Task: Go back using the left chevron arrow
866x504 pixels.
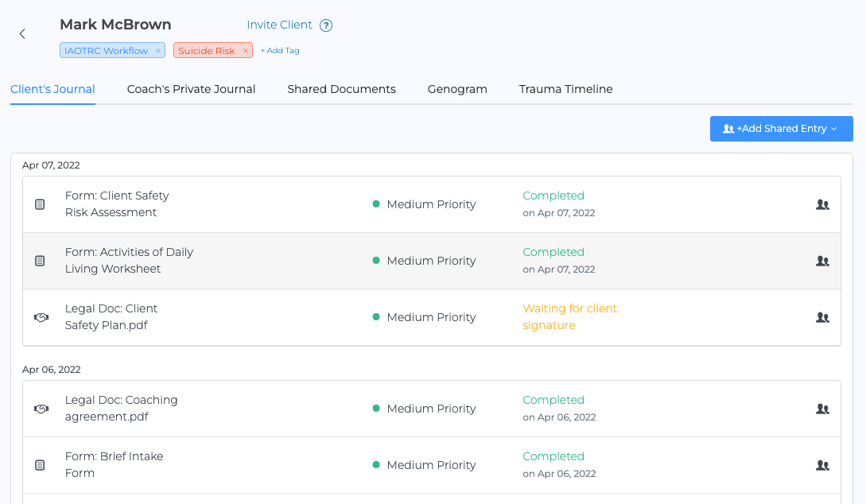Action: 22,33
